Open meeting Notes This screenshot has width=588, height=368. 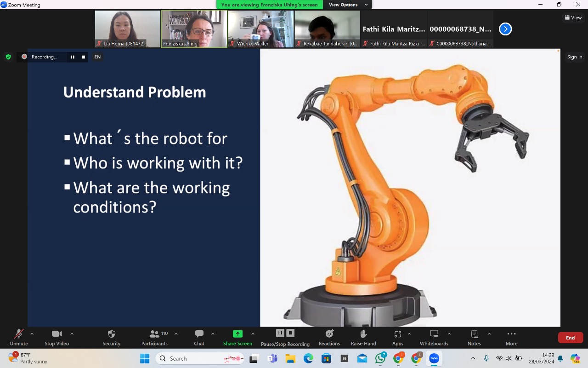pyautogui.click(x=475, y=337)
